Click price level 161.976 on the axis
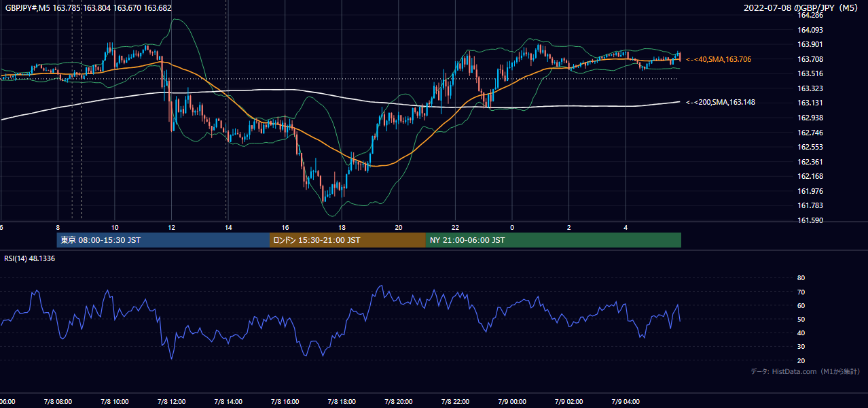 [810, 191]
